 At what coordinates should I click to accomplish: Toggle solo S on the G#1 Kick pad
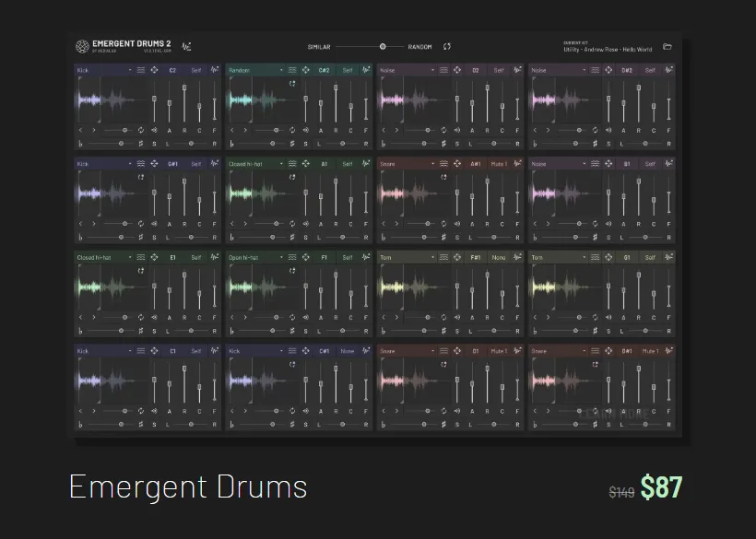(x=154, y=238)
